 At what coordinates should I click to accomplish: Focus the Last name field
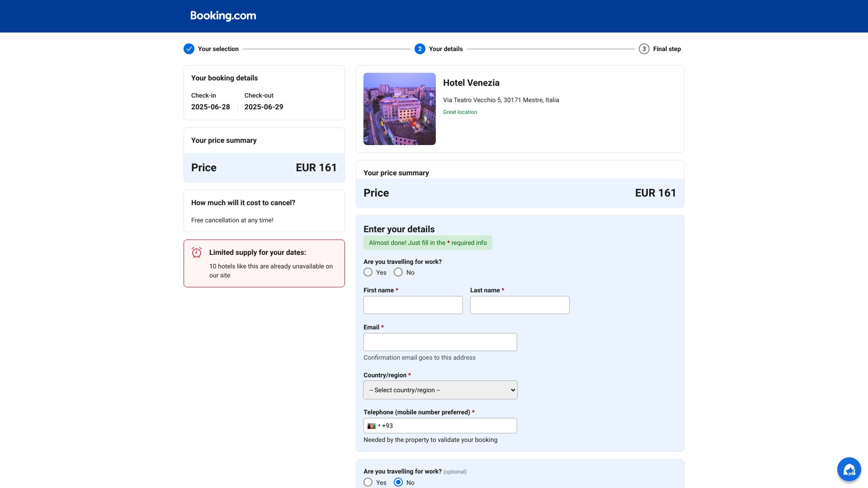(520, 305)
